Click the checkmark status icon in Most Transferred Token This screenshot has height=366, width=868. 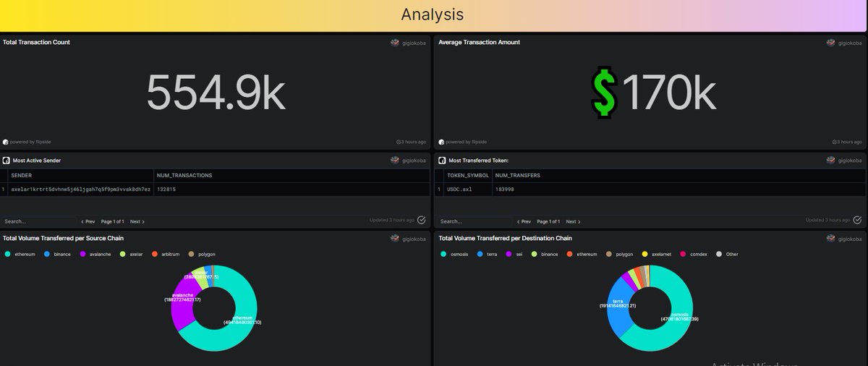pyautogui.click(x=858, y=220)
